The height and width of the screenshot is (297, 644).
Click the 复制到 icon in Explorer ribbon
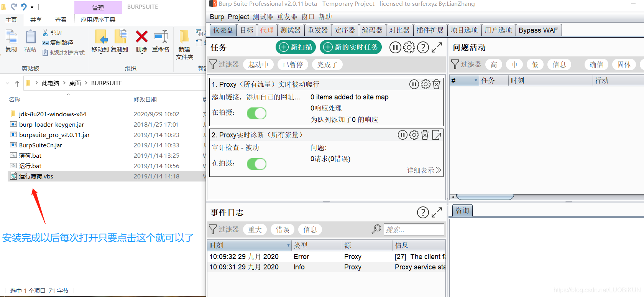pos(120,37)
